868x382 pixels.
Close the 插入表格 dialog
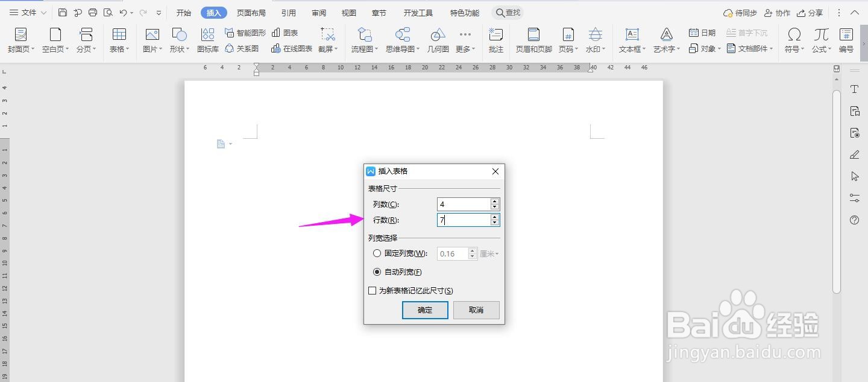495,171
